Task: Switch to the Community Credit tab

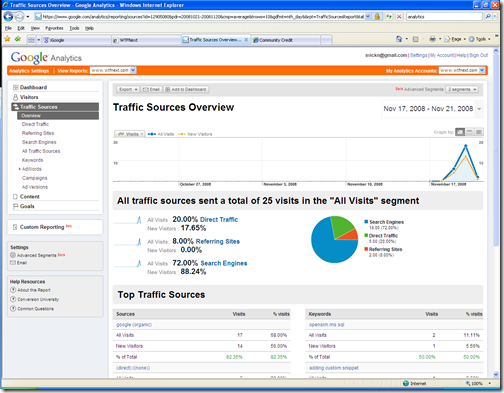Action: click(x=286, y=40)
